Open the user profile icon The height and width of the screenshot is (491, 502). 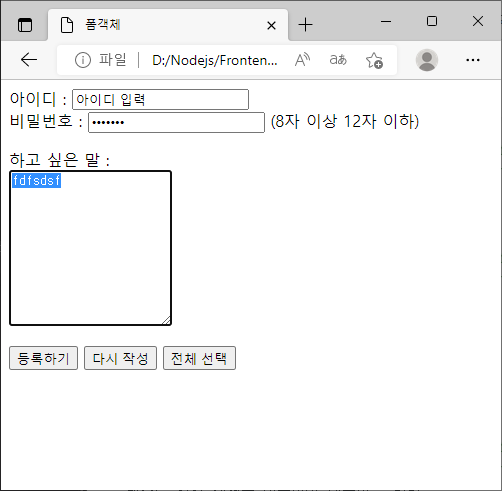(x=427, y=60)
